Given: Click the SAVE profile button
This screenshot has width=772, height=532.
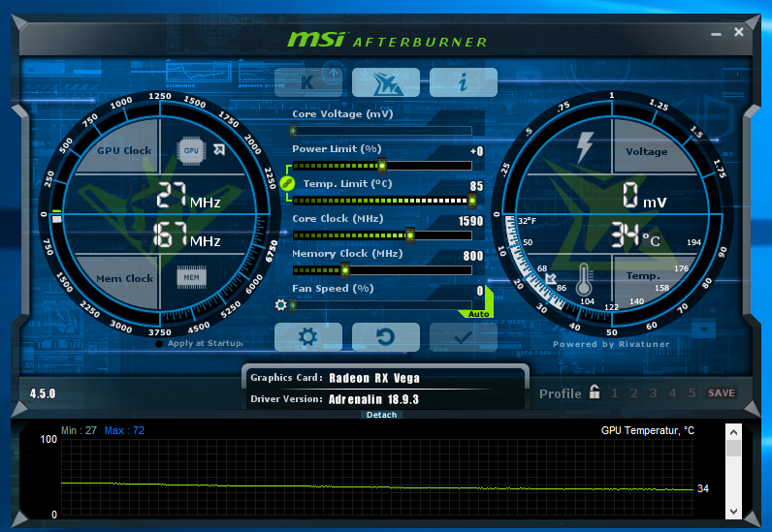Looking at the screenshot, I should [x=722, y=393].
